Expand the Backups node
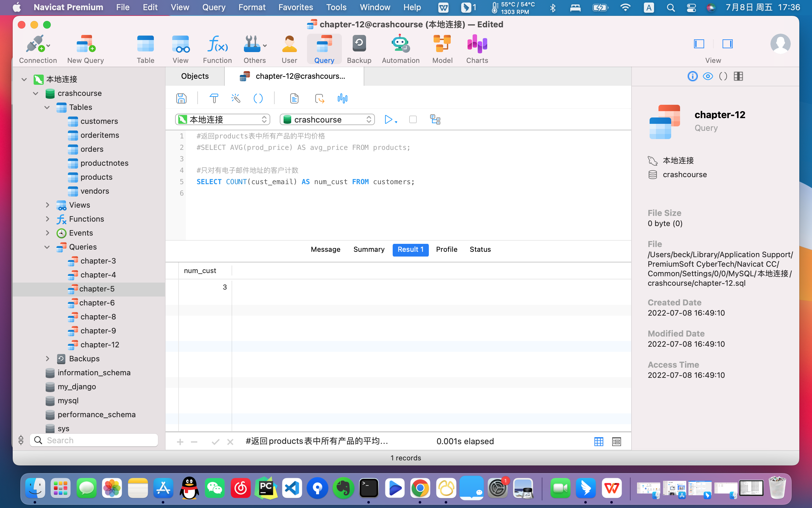The width and height of the screenshot is (812, 508). point(47,359)
